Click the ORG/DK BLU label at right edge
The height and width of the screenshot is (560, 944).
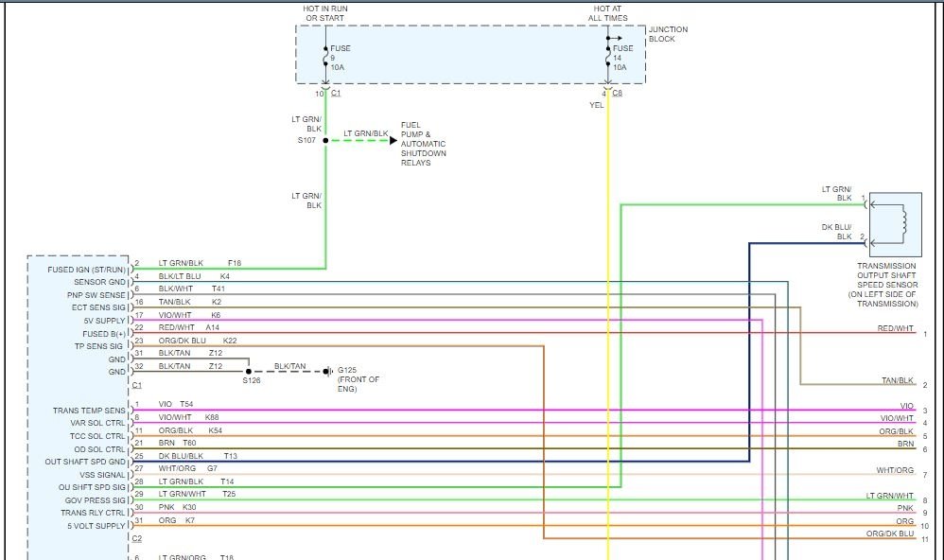tap(890, 534)
